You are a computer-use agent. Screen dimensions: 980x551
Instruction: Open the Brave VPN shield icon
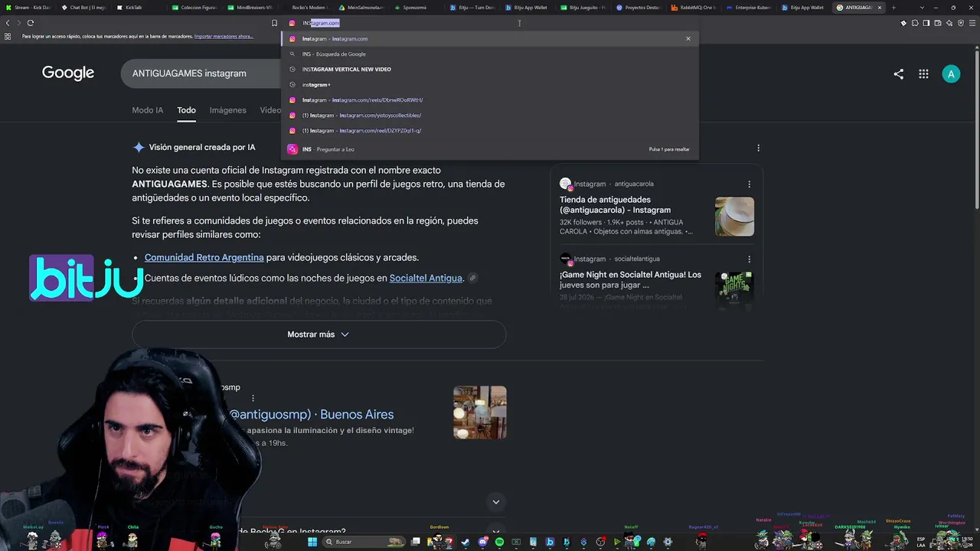tap(961, 23)
